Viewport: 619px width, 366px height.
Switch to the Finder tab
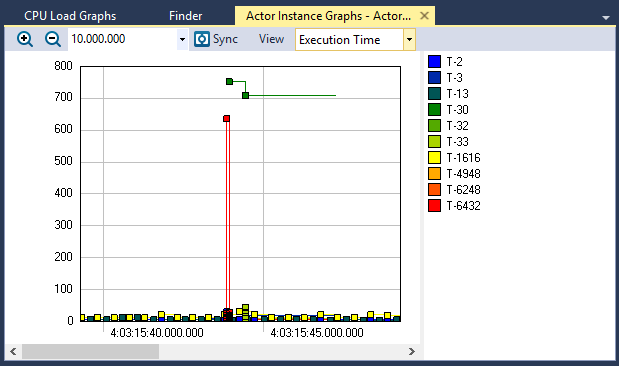[186, 16]
